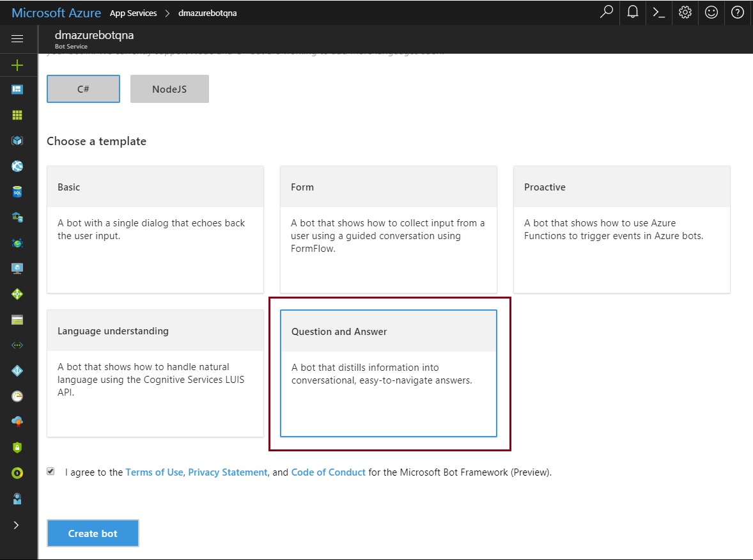This screenshot has width=753, height=560.
Task: Open portal settings with the gear icon
Action: coord(685,12)
